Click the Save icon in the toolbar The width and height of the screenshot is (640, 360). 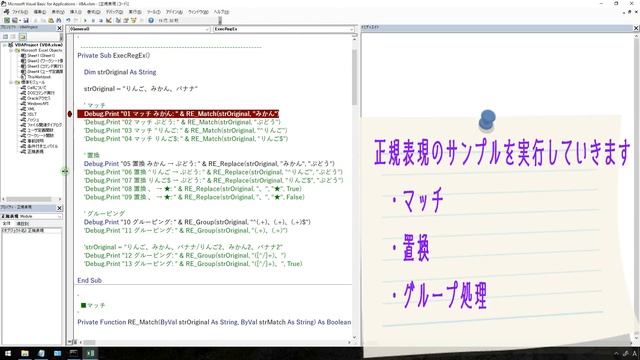point(26,20)
